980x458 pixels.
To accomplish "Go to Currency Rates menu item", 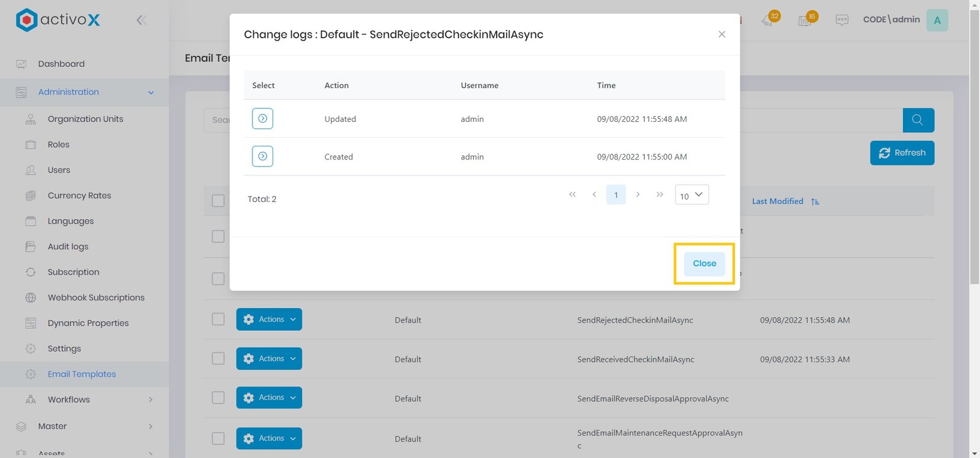I will click(79, 196).
